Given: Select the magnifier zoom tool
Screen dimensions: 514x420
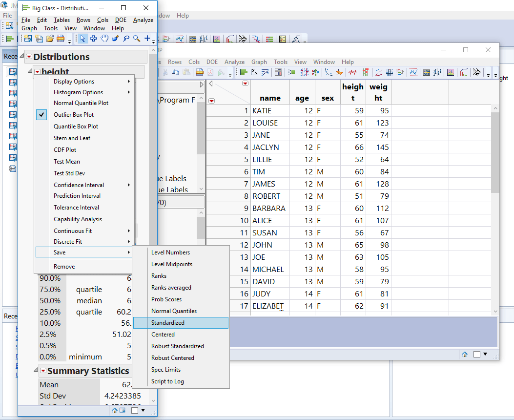Looking at the screenshot, I should pos(136,39).
